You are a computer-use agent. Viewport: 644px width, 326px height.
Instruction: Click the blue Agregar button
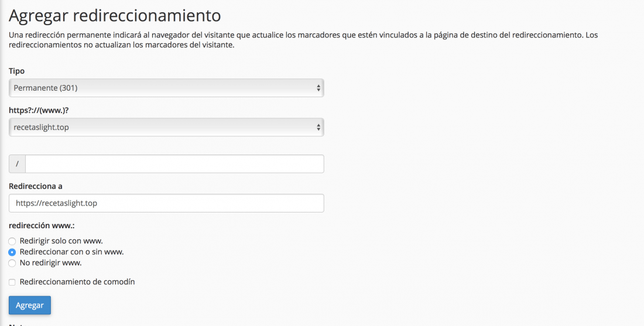pos(30,306)
